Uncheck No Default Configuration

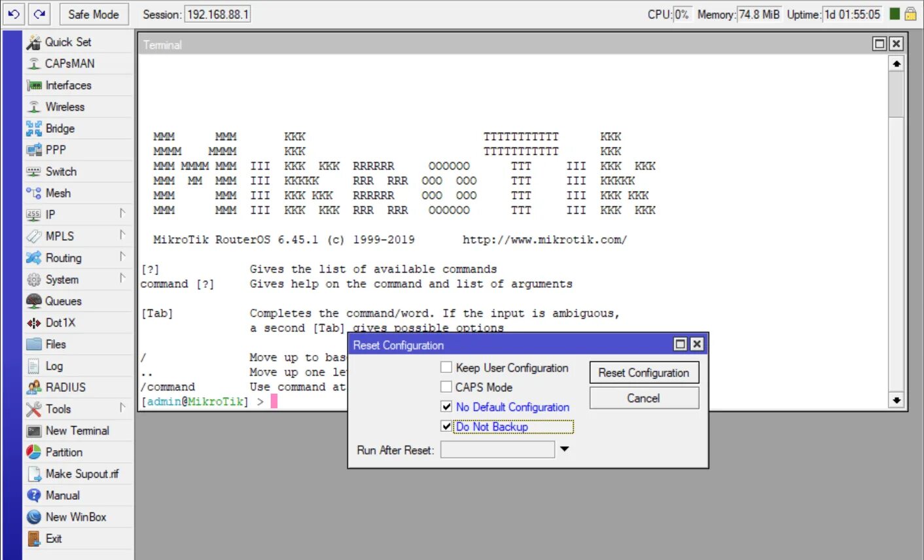tap(446, 407)
